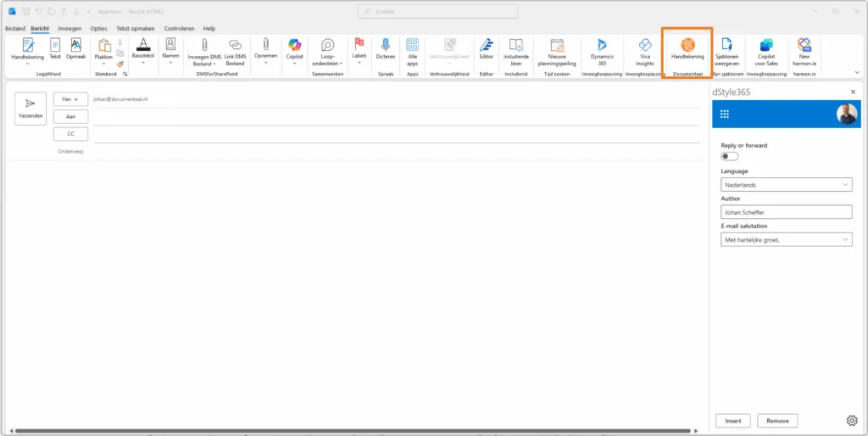Click the Verzenden send button
Screen dimensions: 868x436
(31, 109)
